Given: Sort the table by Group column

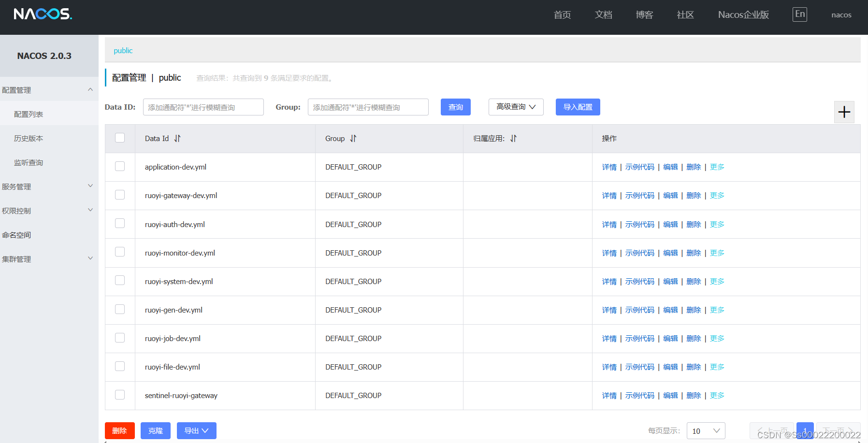Looking at the screenshot, I should (x=354, y=138).
